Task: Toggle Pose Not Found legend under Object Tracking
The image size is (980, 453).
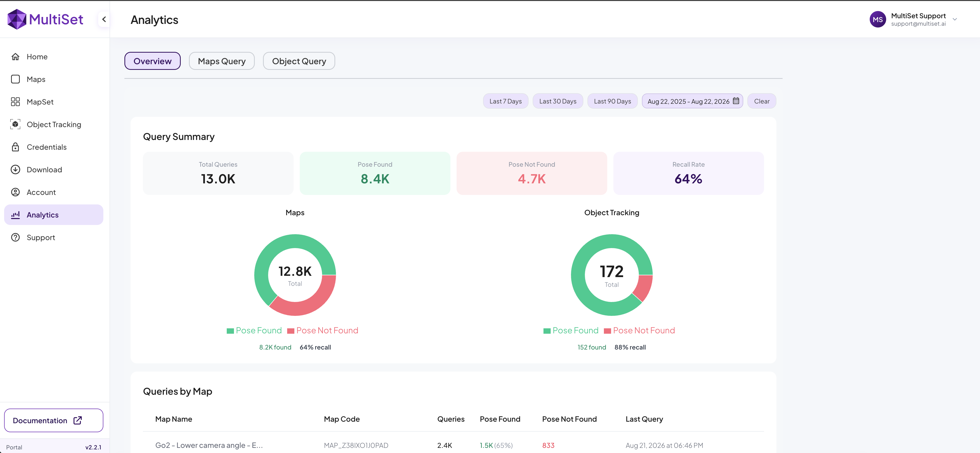Action: (640, 330)
